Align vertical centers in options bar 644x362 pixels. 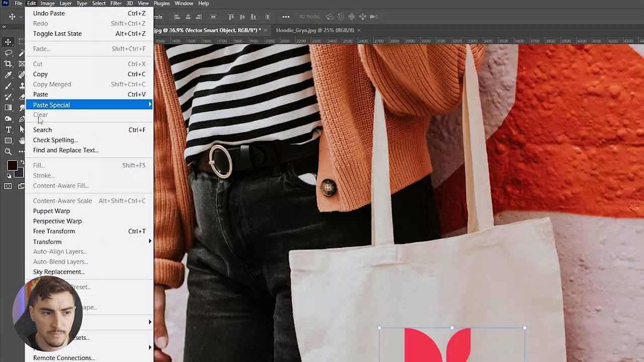click(x=243, y=17)
